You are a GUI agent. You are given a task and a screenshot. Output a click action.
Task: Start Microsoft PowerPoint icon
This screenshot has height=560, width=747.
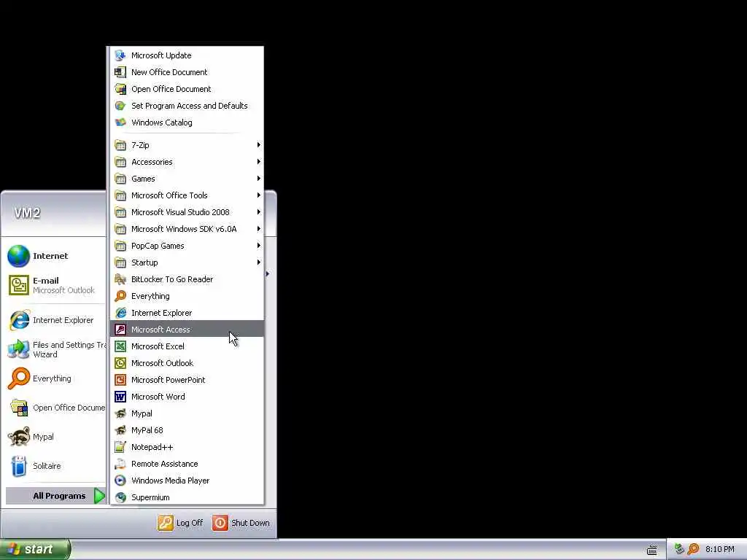120,380
